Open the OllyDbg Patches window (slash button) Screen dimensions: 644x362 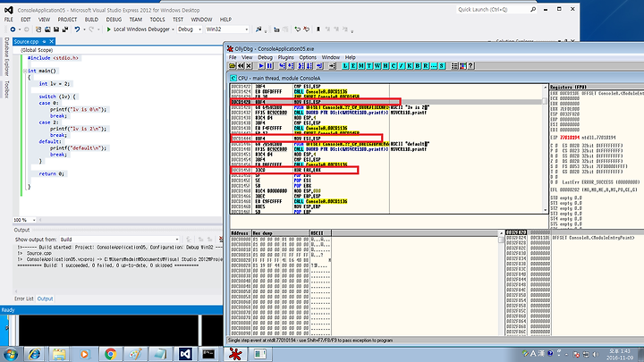coord(402,65)
